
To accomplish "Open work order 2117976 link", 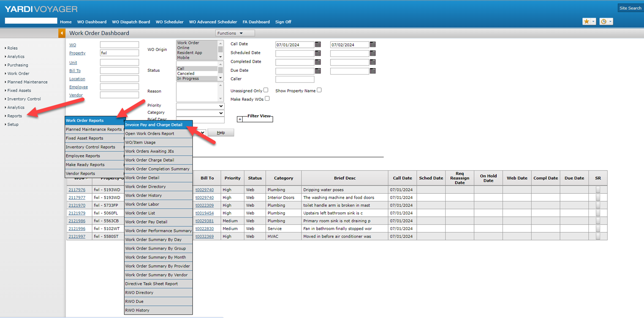I will coord(77,190).
